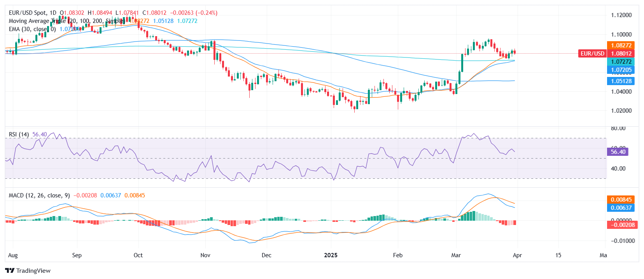Viewport: 644px width, 279px height.
Task: Select the EUR/USD Spot chart title
Action: point(32,13)
